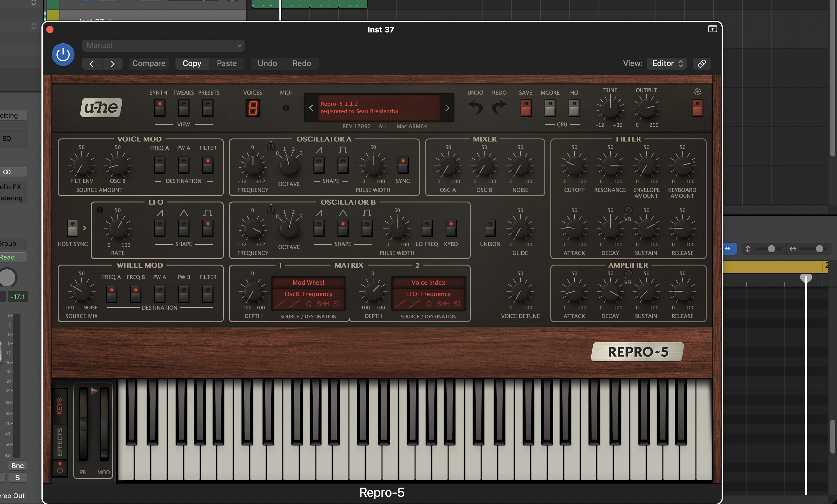Switch to the vertical EFFECTS tab
This screenshot has height=504, width=837.
tap(60, 442)
